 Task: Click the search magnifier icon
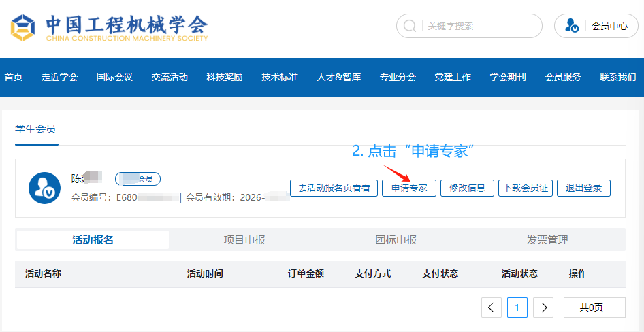[410, 26]
